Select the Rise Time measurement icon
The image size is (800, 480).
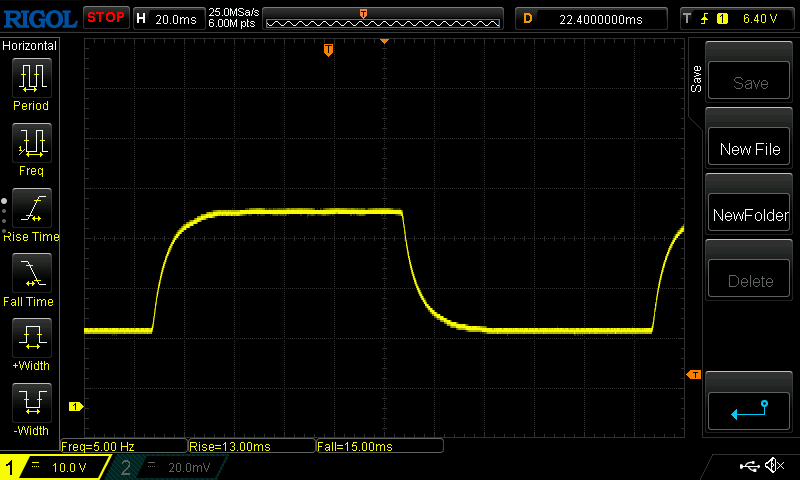coord(32,208)
